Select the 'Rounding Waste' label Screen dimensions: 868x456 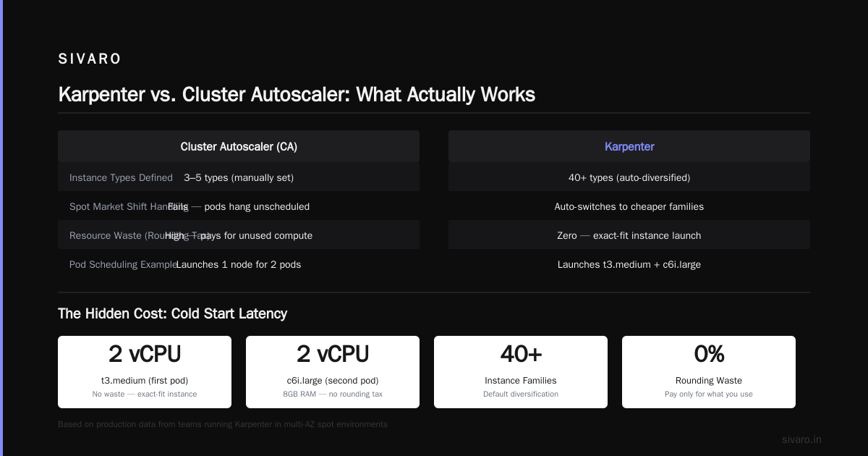709,380
